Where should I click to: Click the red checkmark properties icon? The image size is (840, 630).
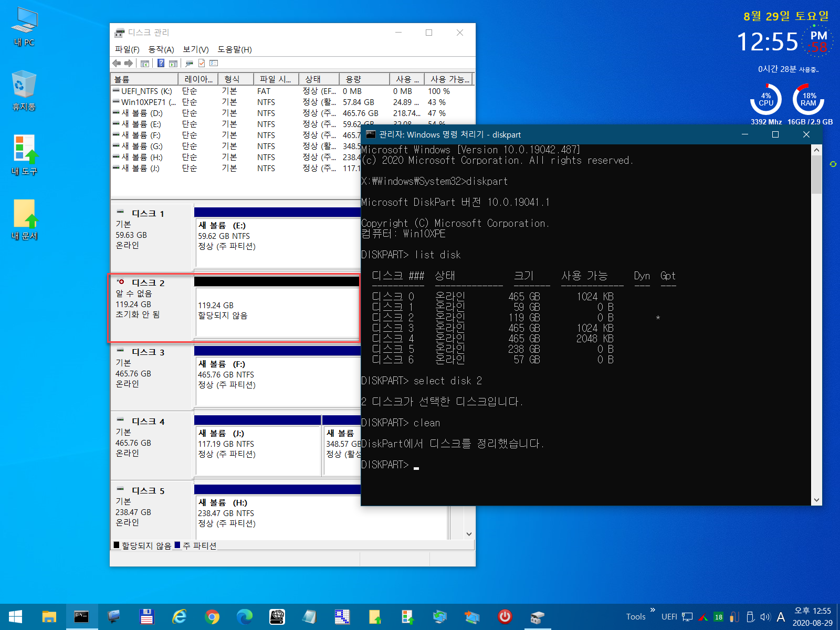(202, 64)
